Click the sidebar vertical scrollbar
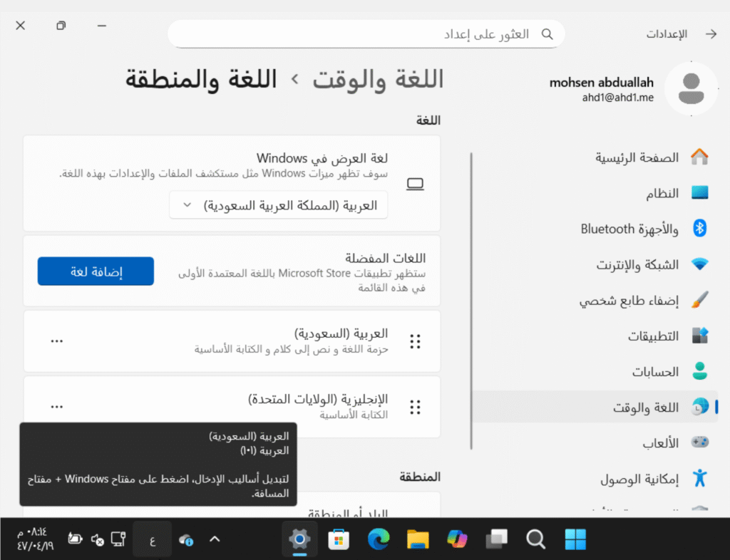This screenshot has height=560, width=730. click(x=471, y=299)
